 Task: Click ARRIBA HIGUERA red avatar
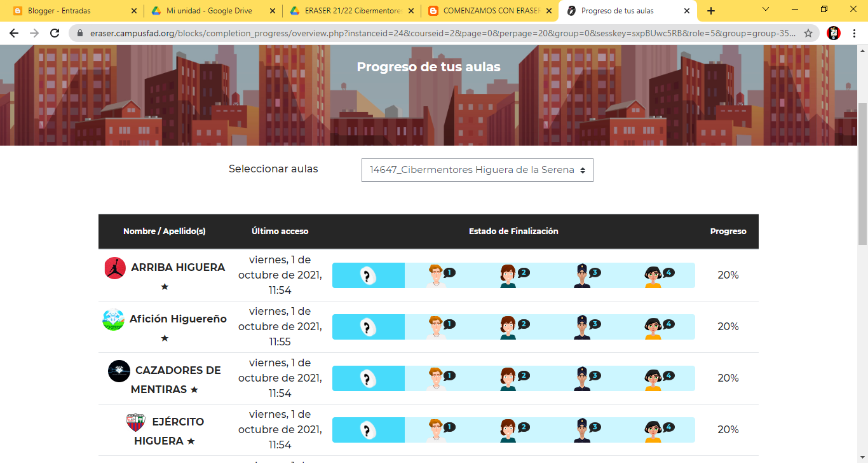click(x=115, y=268)
